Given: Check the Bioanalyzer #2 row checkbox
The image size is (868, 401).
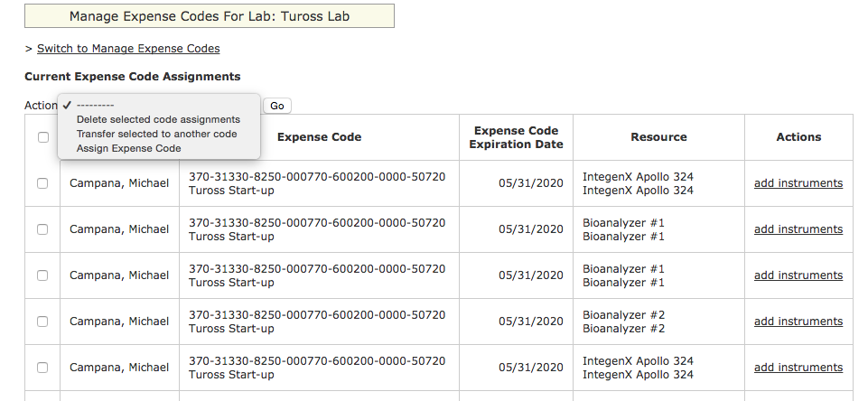Looking at the screenshot, I should 42,322.
